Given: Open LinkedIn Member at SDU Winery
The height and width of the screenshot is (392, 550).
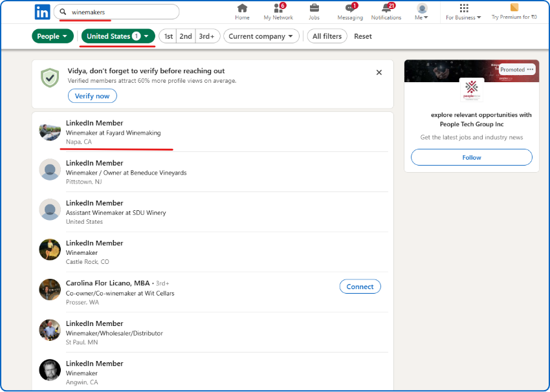Looking at the screenshot, I should pos(94,203).
